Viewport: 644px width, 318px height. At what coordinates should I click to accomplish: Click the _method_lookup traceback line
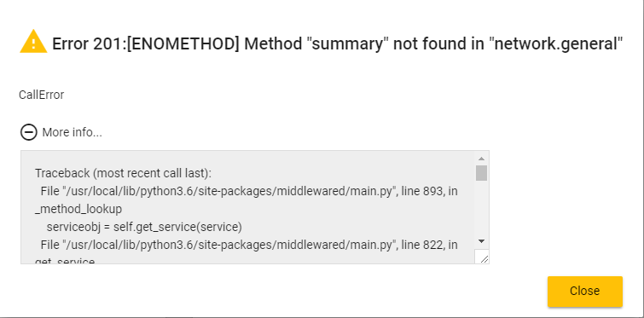[x=78, y=209]
